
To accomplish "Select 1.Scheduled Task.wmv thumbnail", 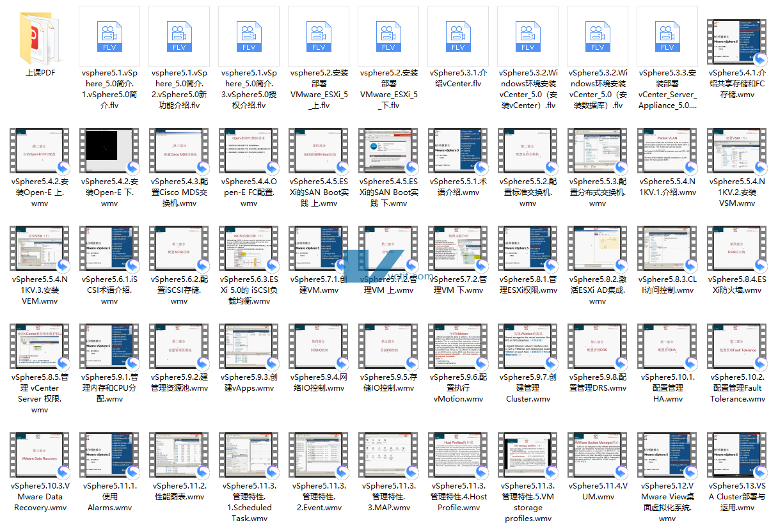I will click(x=249, y=455).
